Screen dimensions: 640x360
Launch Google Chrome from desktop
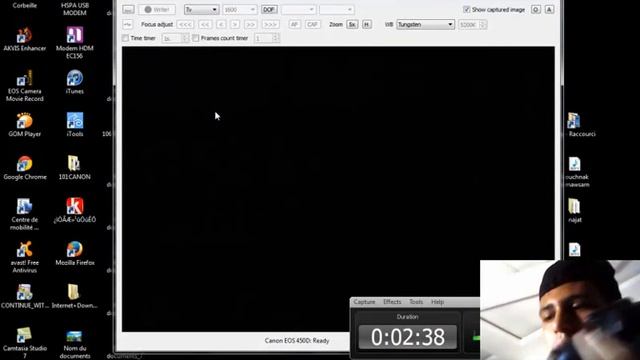[24, 168]
